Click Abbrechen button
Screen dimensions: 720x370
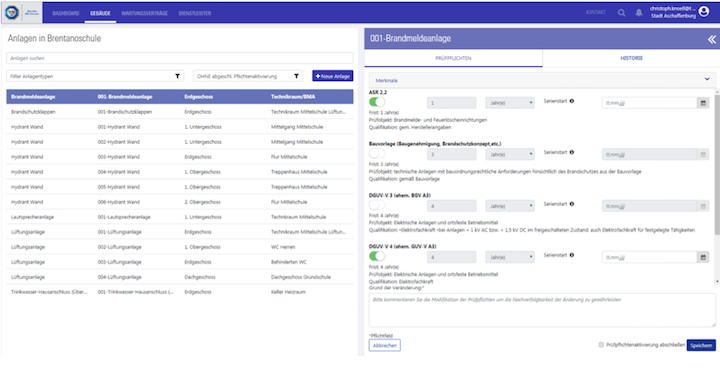tap(384, 345)
